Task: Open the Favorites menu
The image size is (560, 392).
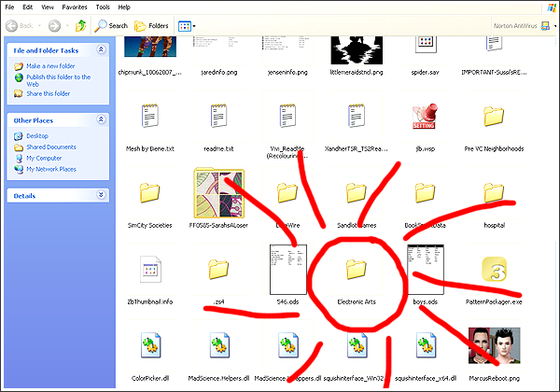Action: coord(75,7)
